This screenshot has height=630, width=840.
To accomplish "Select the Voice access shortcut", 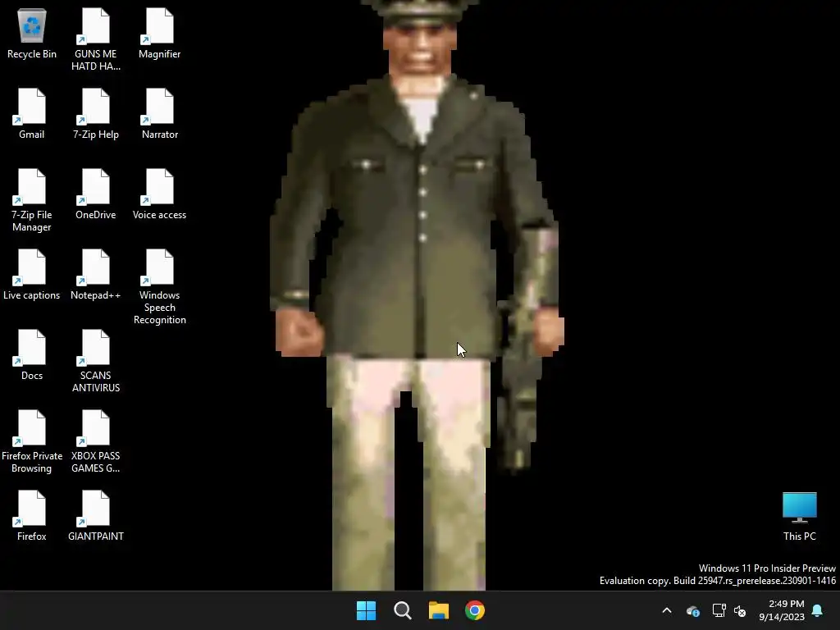I will tap(160, 194).
